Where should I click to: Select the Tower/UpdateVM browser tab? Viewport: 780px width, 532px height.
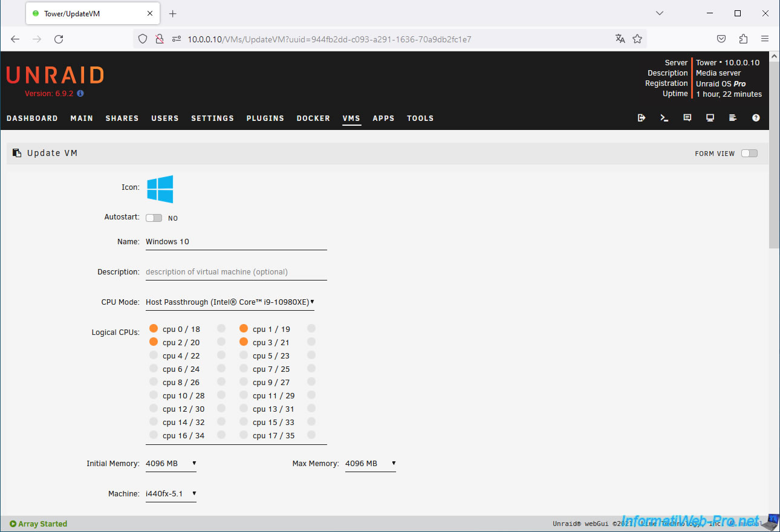point(93,13)
